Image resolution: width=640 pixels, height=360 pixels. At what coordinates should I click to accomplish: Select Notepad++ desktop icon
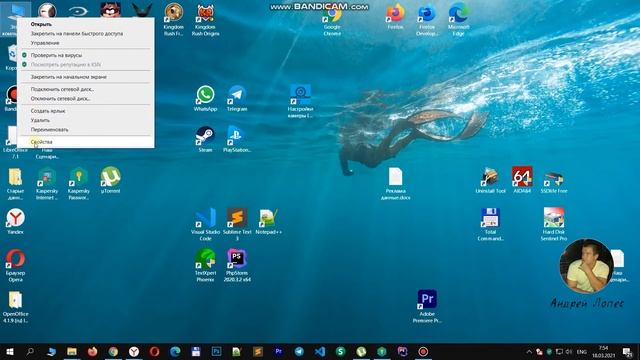point(269,222)
